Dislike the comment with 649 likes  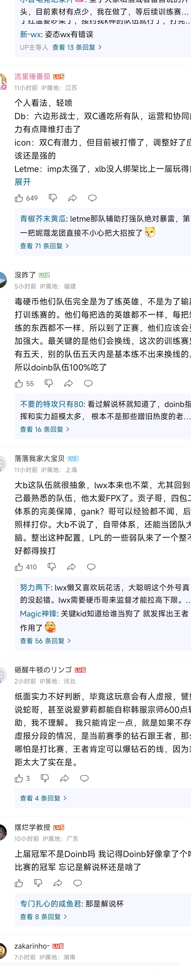[x=53, y=198]
